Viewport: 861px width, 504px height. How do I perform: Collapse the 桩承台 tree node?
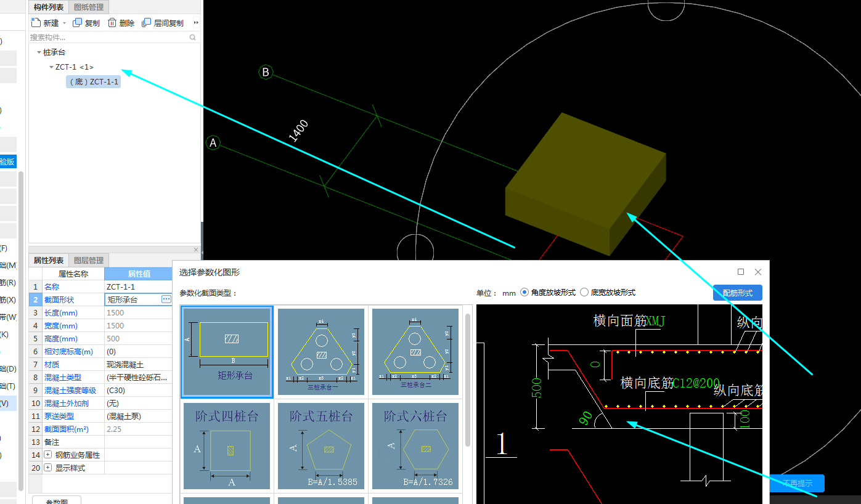tap(39, 52)
